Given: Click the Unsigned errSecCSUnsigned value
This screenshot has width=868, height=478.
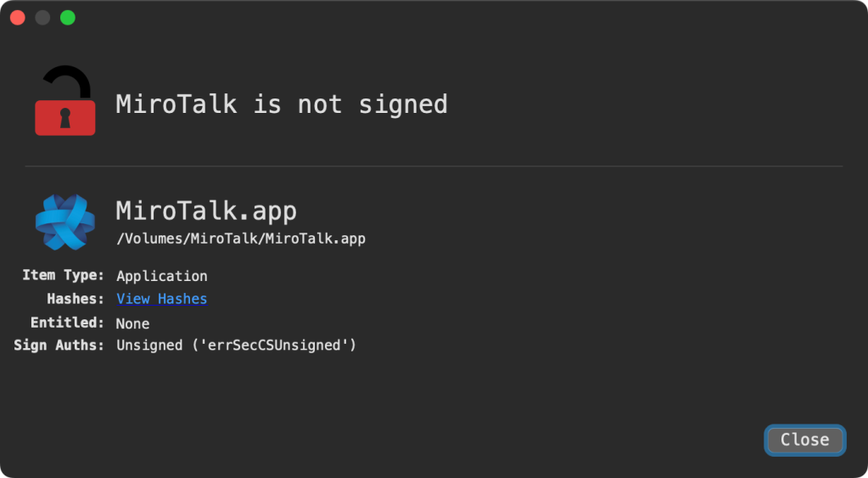Looking at the screenshot, I should [236, 346].
